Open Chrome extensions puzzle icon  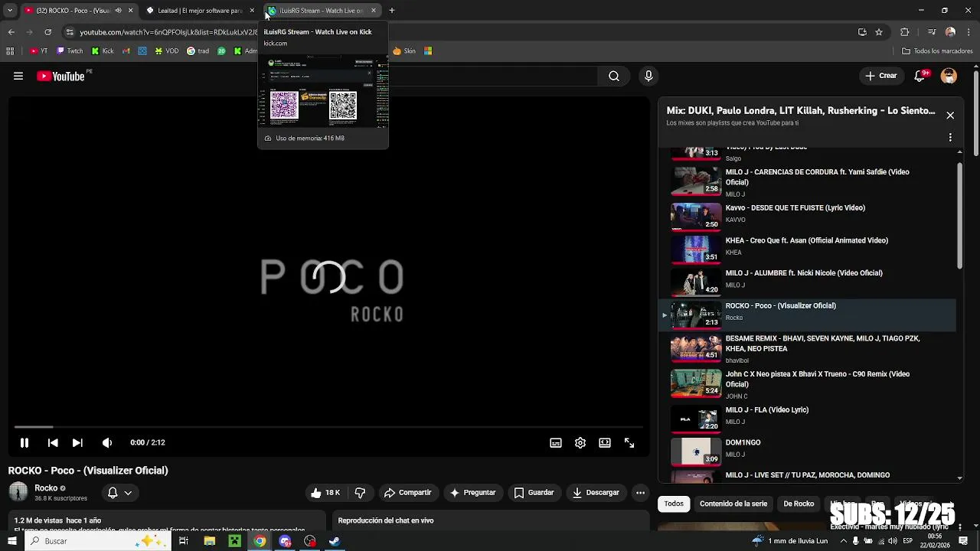coord(904,32)
